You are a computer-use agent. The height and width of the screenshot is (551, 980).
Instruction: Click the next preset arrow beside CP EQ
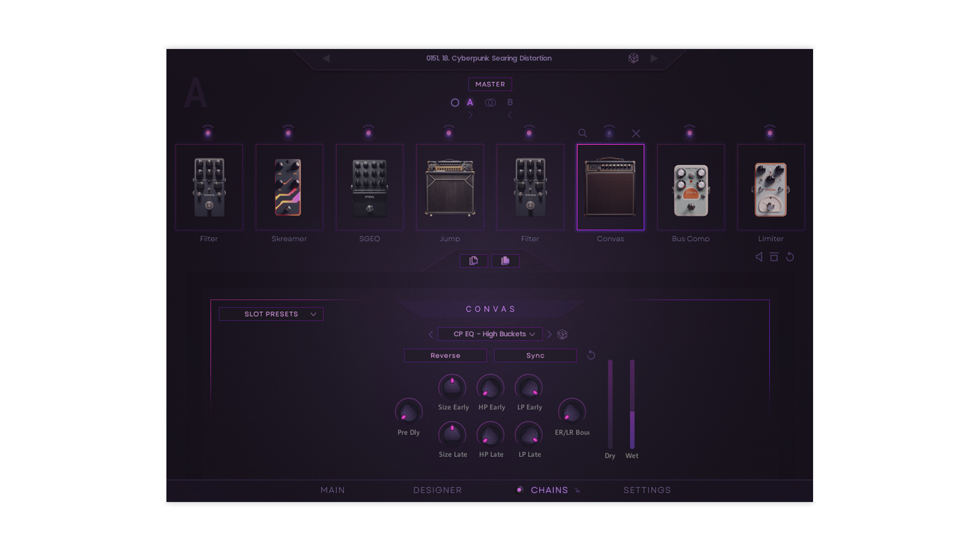(550, 334)
